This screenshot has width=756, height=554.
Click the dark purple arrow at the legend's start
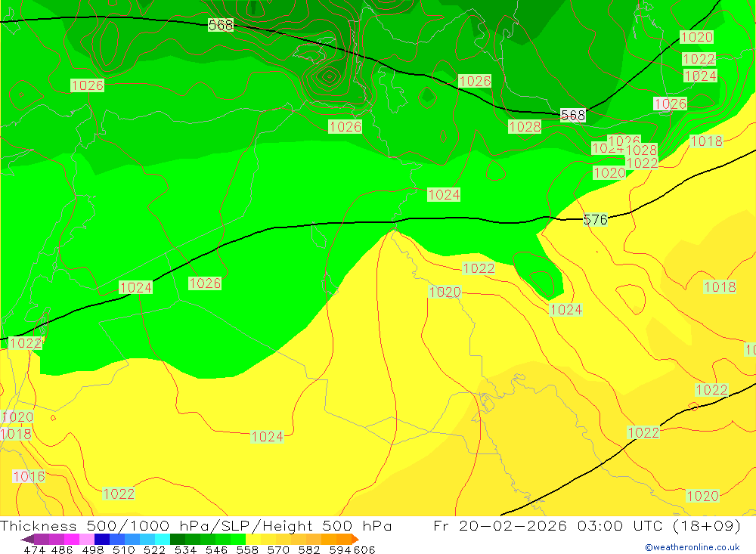[x=27, y=539]
